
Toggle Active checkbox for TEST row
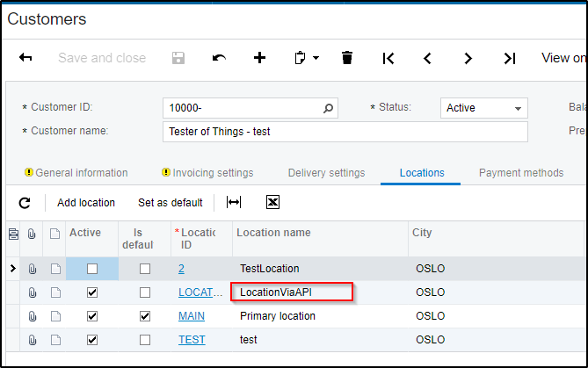pos(92,340)
